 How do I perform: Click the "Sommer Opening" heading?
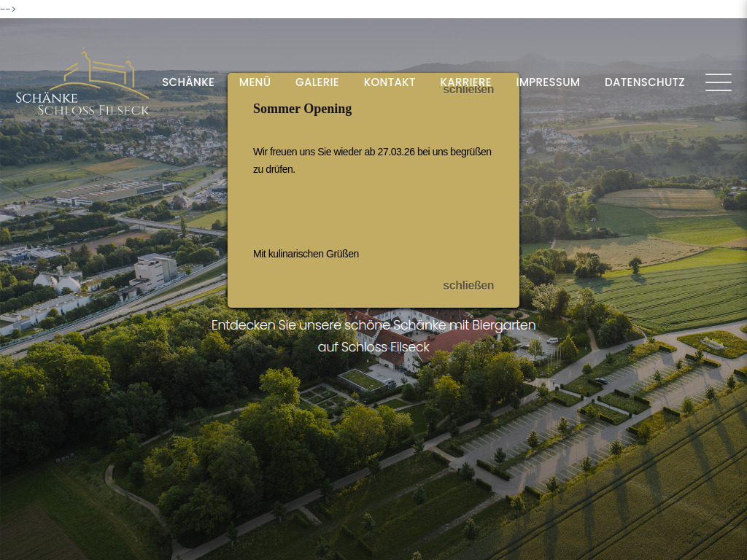(302, 109)
